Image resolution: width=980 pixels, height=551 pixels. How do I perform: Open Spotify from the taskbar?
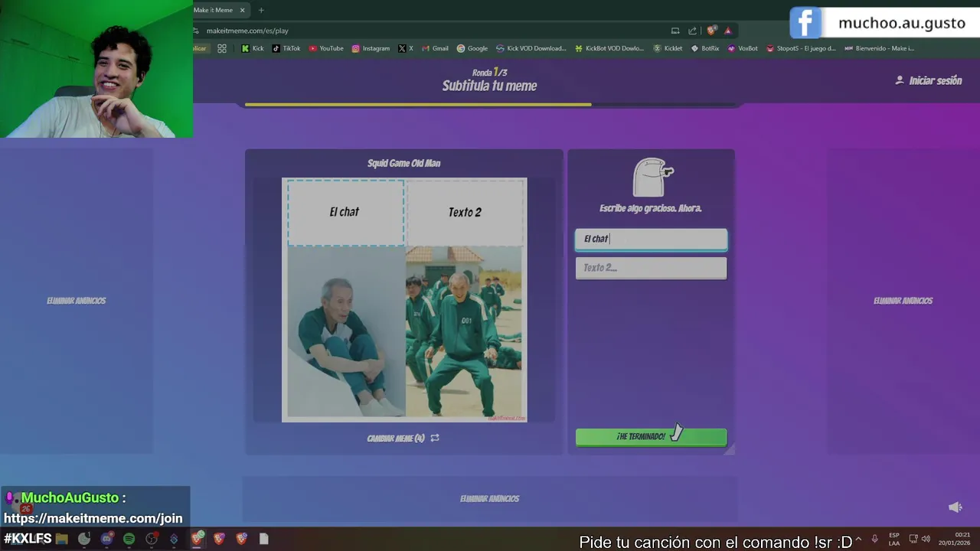point(129,539)
